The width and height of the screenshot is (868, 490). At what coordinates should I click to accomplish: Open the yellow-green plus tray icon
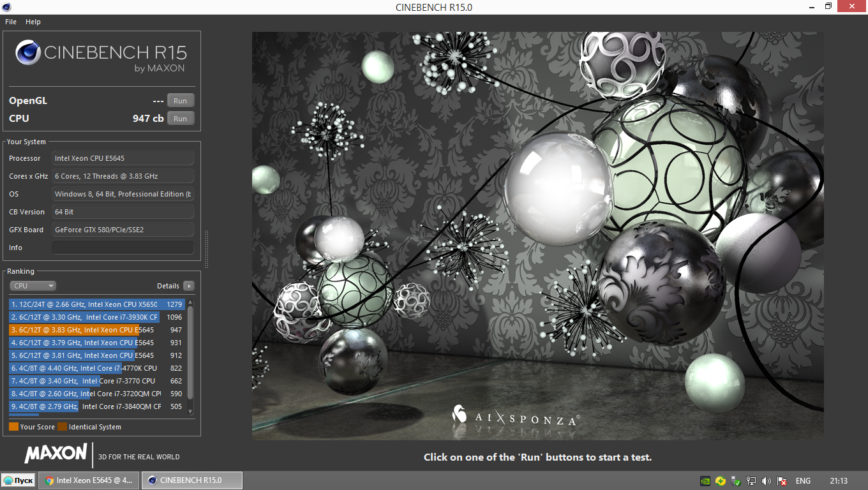click(x=721, y=480)
